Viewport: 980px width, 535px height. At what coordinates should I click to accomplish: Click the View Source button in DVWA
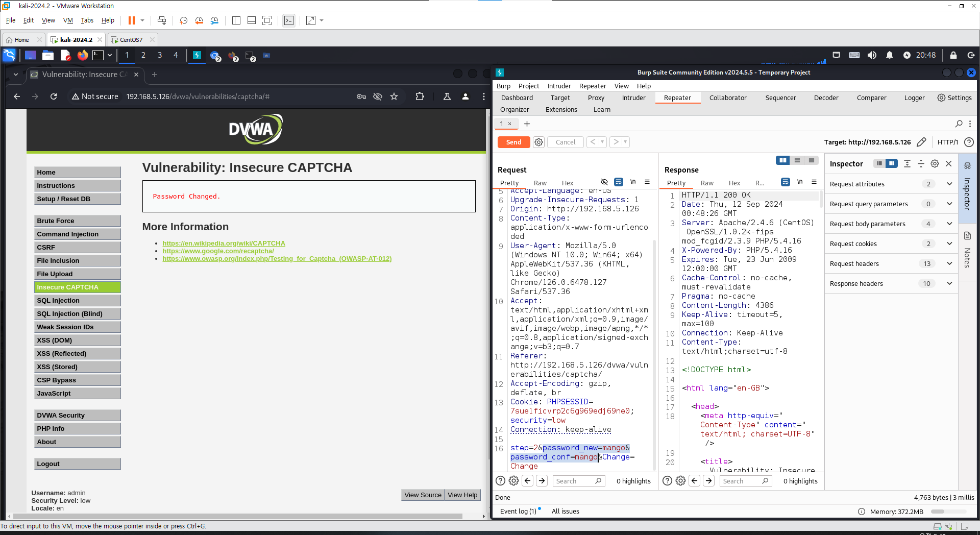pos(423,495)
